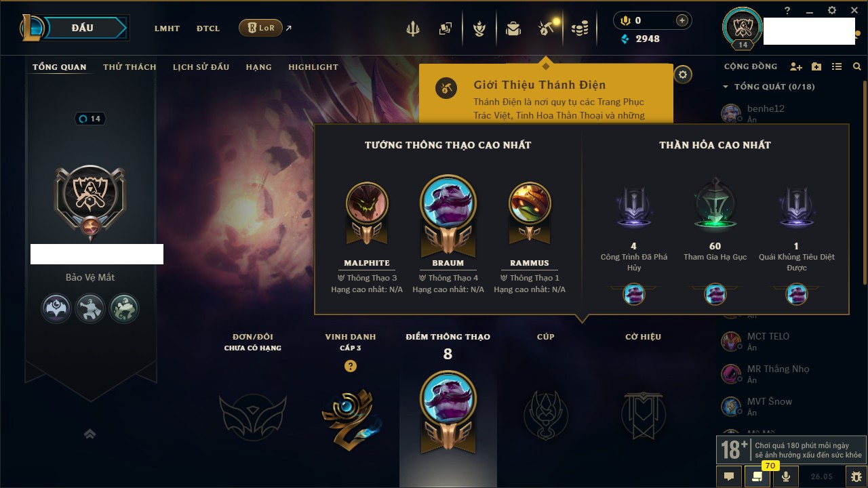Image resolution: width=868 pixels, height=488 pixels.
Task: Switch to the THỬ THÁCH tab
Action: (x=130, y=67)
